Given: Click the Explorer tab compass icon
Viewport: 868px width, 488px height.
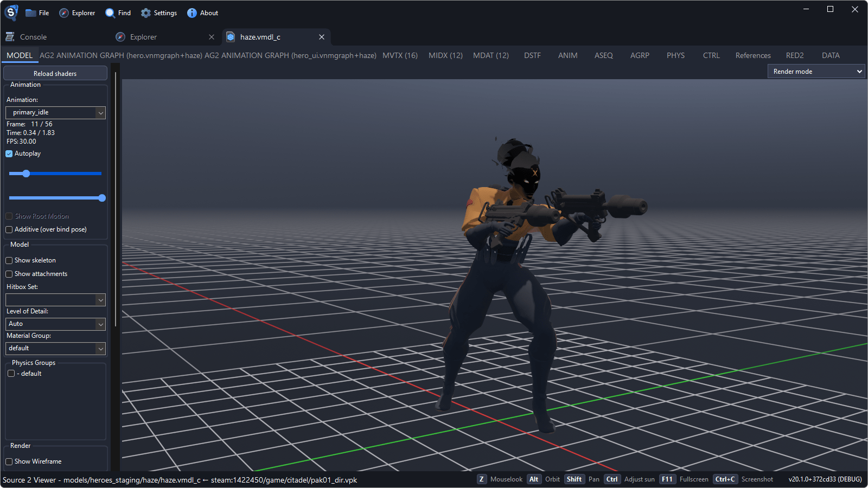Looking at the screenshot, I should click(120, 37).
